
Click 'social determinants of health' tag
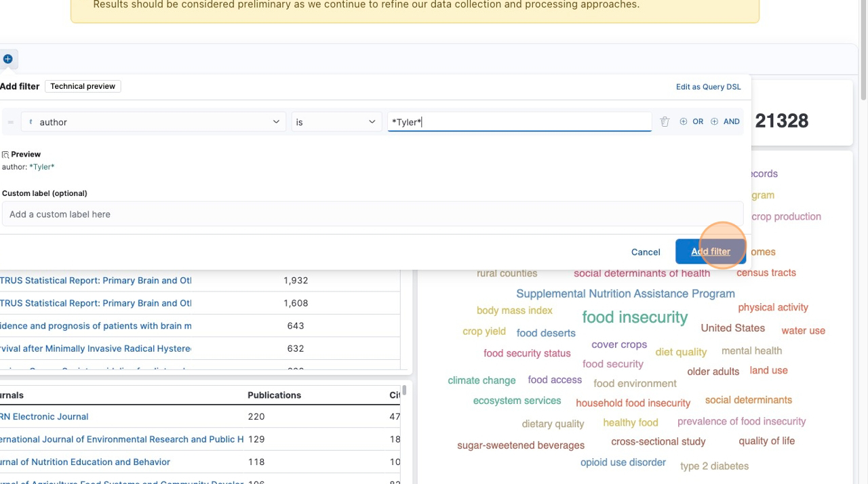pos(642,273)
